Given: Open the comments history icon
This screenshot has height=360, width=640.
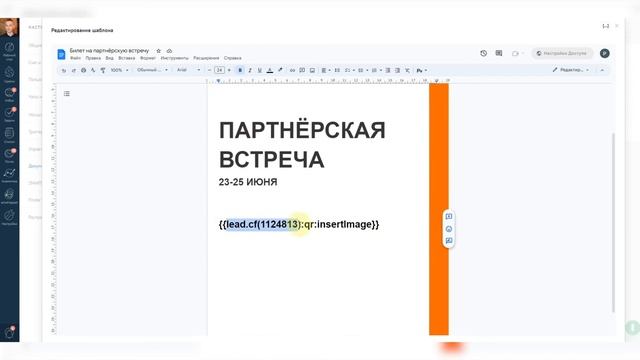Looking at the screenshot, I should [x=499, y=53].
